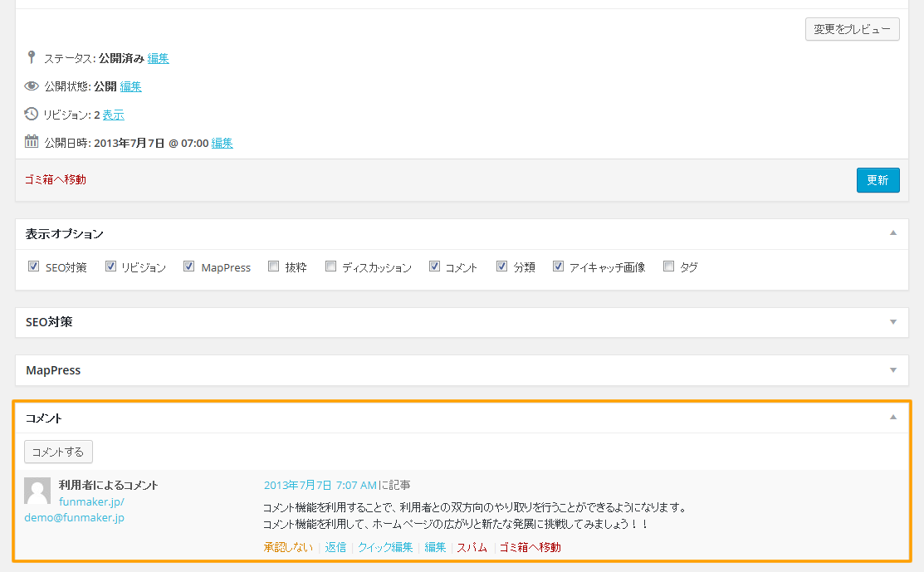Mark the user's comment as スパム
Image resolution: width=924 pixels, height=572 pixels.
click(471, 547)
